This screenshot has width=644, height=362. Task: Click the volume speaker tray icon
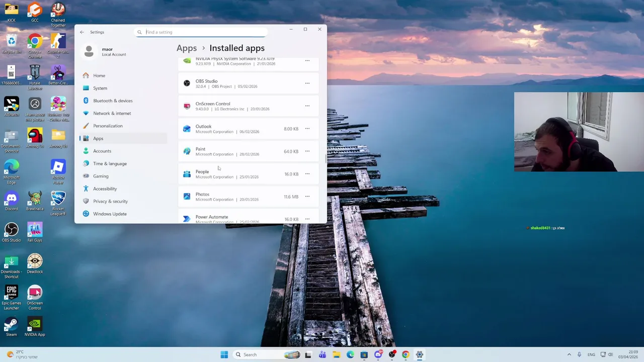(610, 354)
